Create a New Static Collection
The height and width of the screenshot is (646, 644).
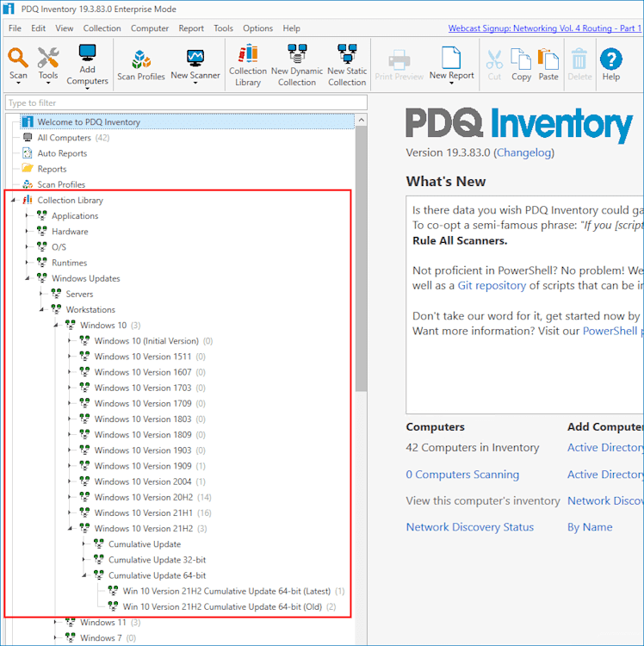[347, 65]
